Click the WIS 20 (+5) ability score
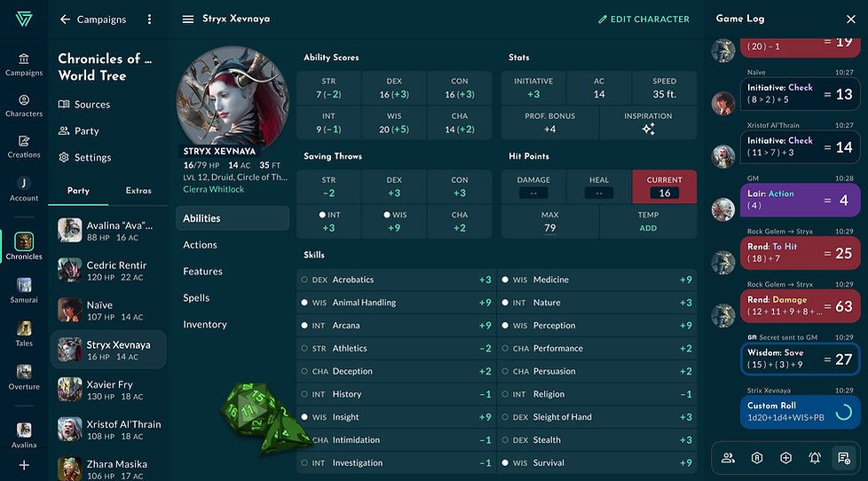 (394, 122)
